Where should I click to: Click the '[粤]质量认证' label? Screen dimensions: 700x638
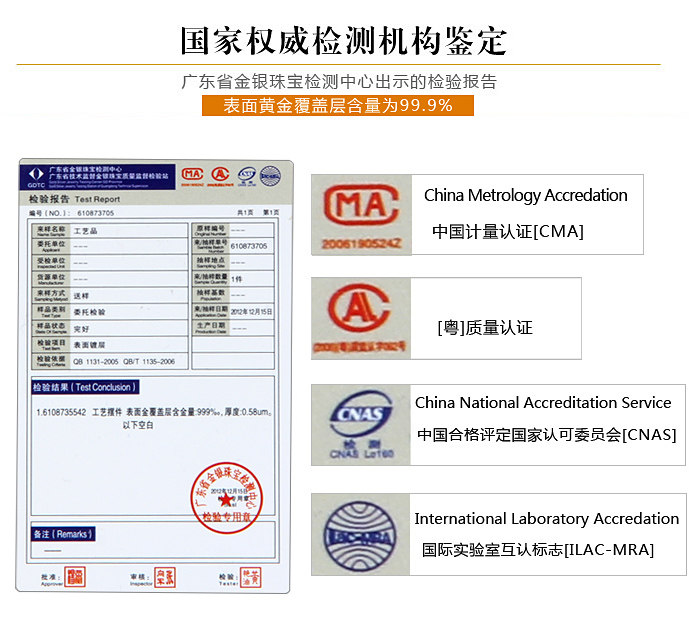[485, 328]
